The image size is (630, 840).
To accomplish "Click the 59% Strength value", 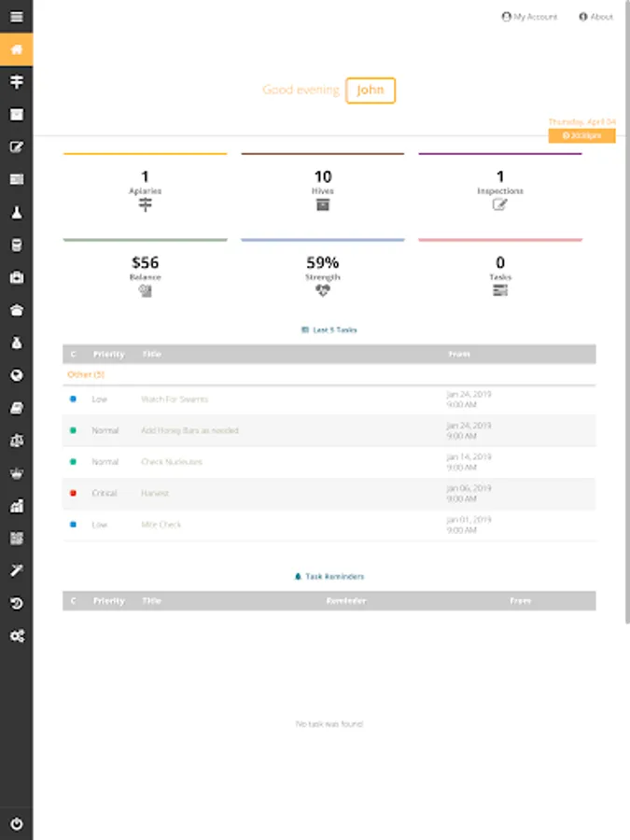I will click(x=323, y=262).
